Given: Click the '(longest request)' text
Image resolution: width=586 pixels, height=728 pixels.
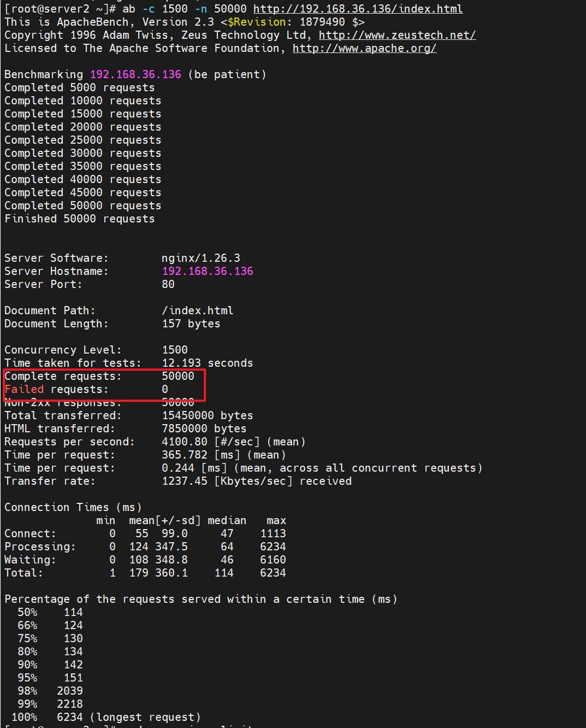Looking at the screenshot, I should [145, 717].
